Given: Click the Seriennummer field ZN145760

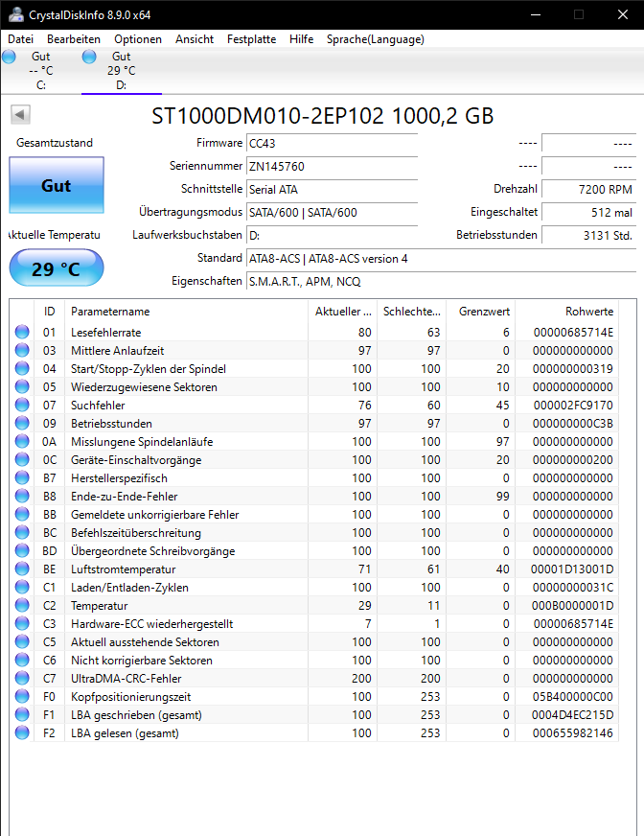Looking at the screenshot, I should coord(333,167).
